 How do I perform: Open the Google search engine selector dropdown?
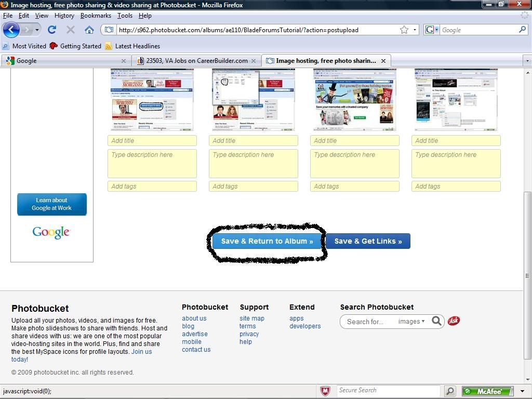pos(432,30)
